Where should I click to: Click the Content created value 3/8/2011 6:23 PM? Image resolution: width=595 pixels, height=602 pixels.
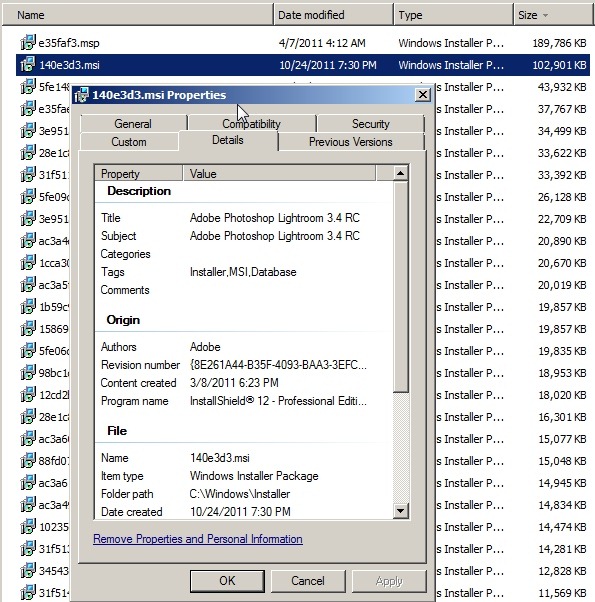[234, 383]
